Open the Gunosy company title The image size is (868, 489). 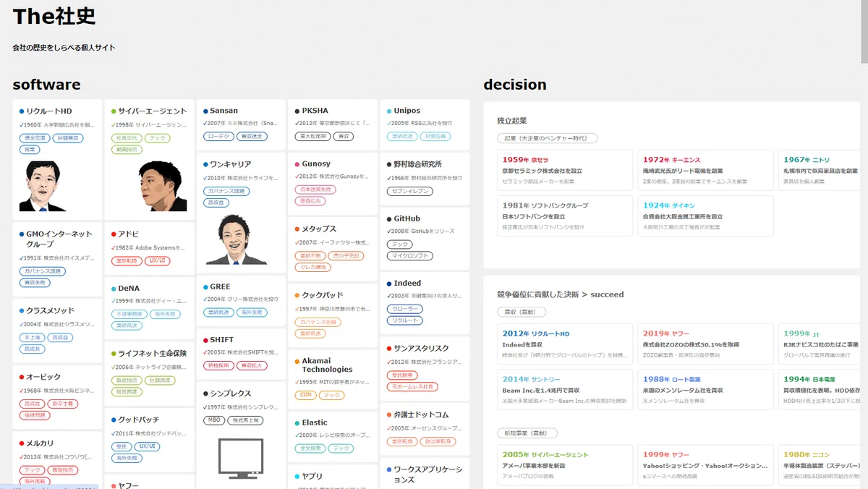click(x=316, y=163)
